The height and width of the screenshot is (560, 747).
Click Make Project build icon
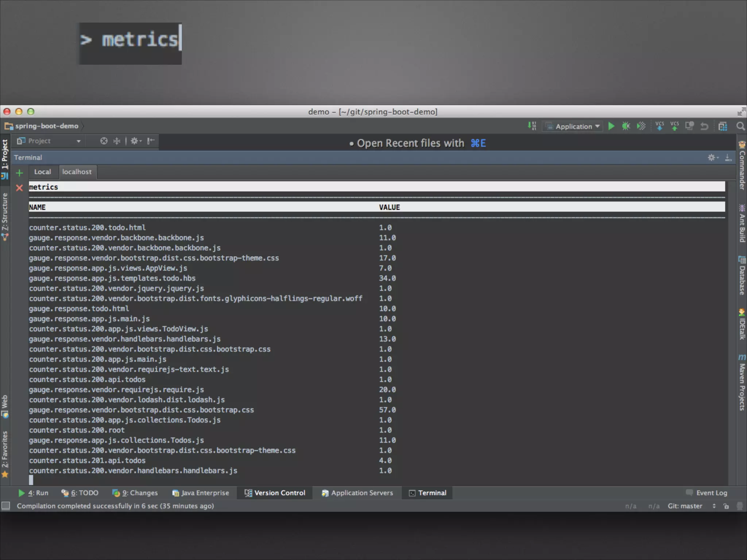click(x=532, y=126)
